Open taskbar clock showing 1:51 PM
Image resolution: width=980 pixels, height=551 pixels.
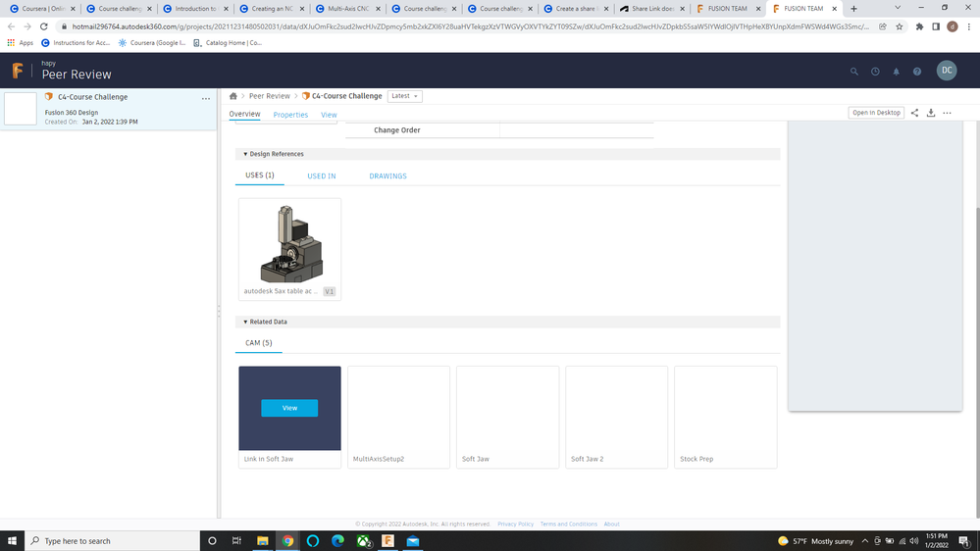936,541
